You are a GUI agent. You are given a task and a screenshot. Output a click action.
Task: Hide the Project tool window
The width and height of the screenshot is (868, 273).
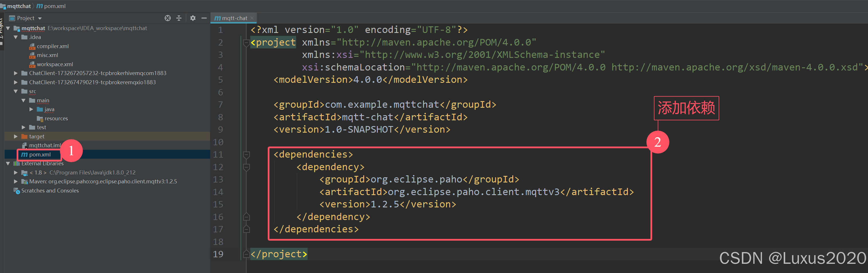[204, 18]
